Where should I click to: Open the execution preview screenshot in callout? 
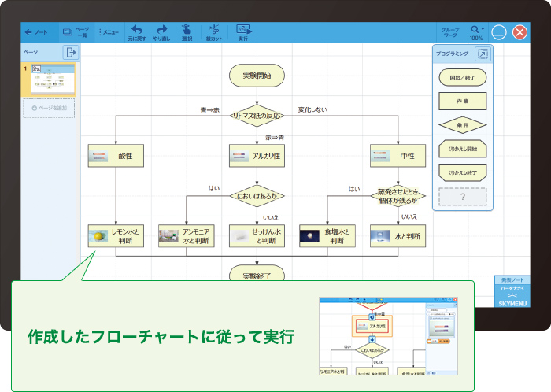click(388, 336)
